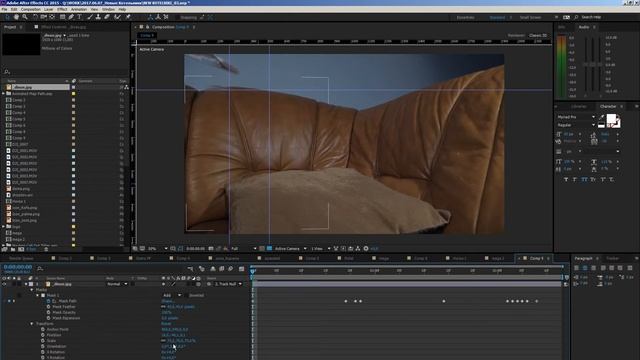640x360 pixels.
Task: Expand the Animated Map Path.aep folder
Action: 4,93
